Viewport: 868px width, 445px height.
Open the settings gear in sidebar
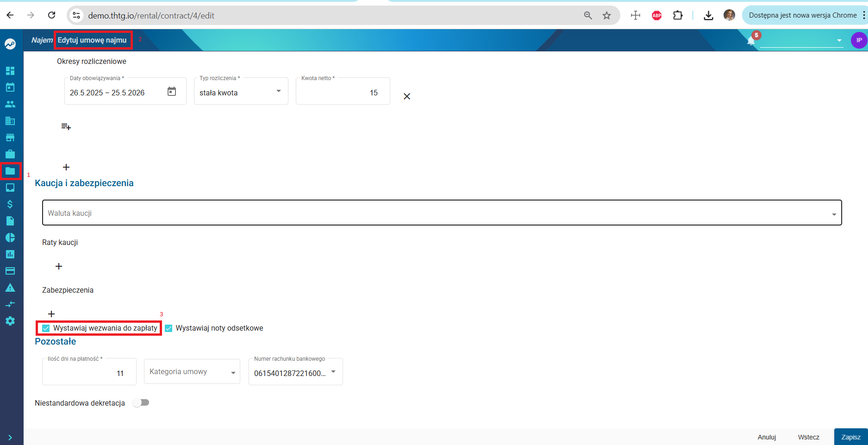10,321
